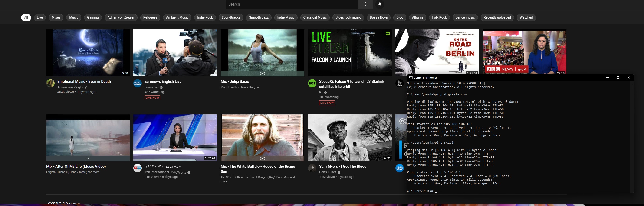644x206 pixels.
Task: Select the Dance music chip
Action: coord(465,17)
